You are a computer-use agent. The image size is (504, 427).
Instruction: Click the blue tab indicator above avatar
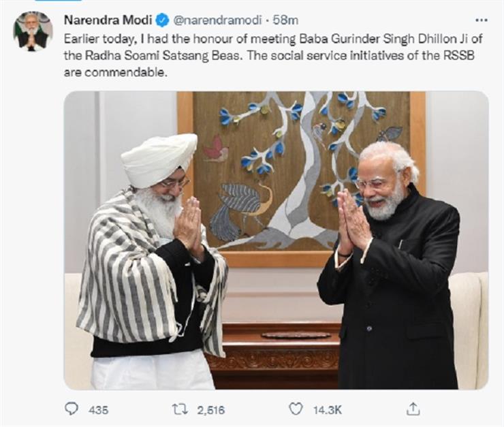click(58, 1)
